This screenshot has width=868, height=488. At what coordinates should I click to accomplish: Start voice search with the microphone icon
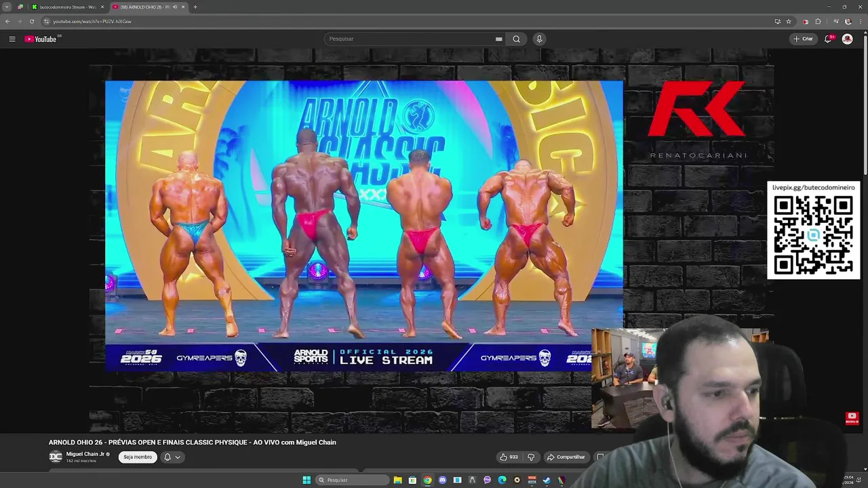pyautogui.click(x=539, y=39)
